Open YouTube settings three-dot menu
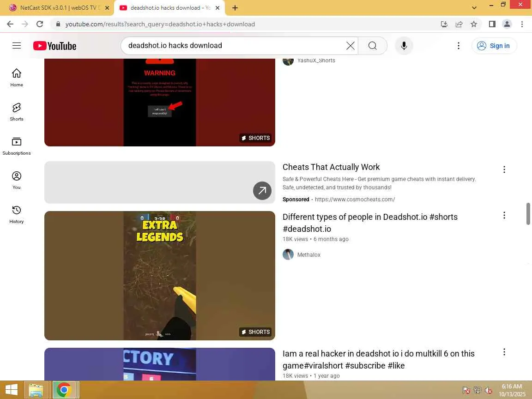 (459, 45)
